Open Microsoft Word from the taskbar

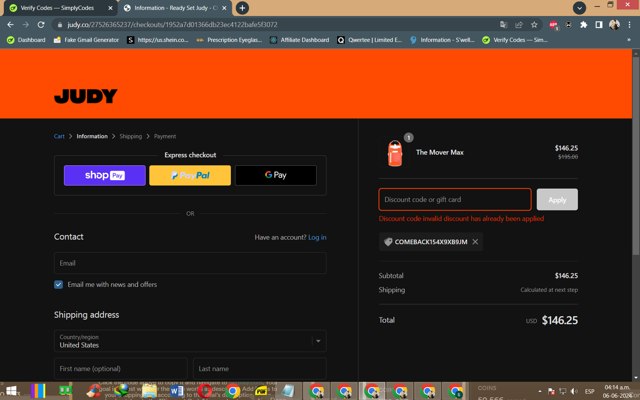tap(176, 391)
